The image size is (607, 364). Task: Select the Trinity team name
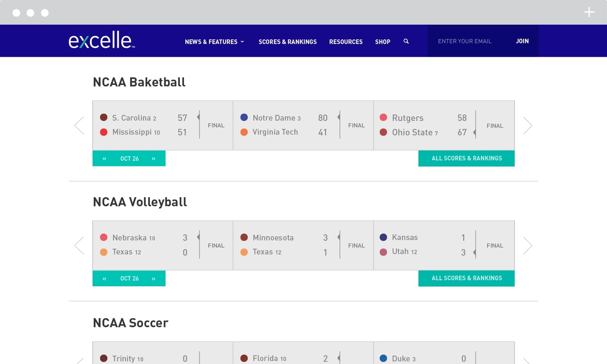click(124, 359)
